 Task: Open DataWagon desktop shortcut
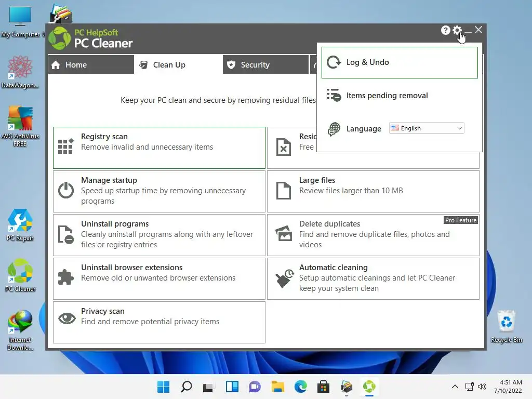click(x=20, y=72)
